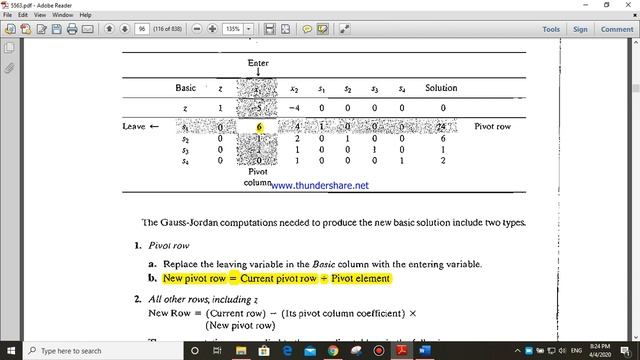Print the document using printer icon

(72, 29)
